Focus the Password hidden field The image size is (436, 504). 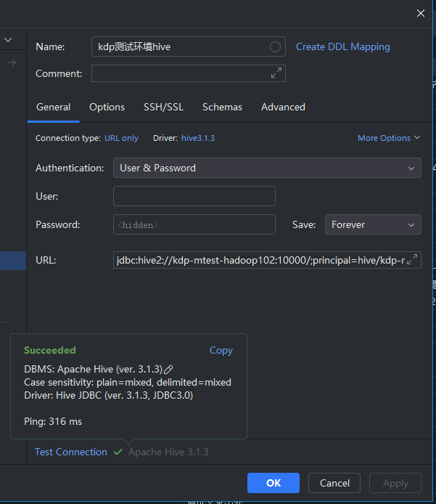pyautogui.click(x=194, y=224)
